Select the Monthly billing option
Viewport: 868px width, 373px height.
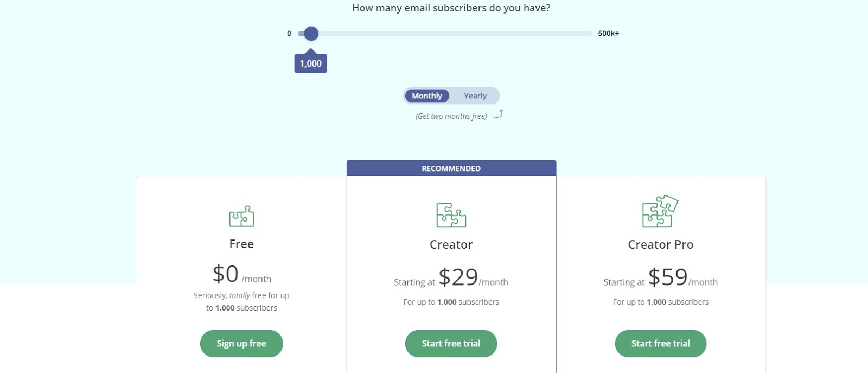[427, 96]
